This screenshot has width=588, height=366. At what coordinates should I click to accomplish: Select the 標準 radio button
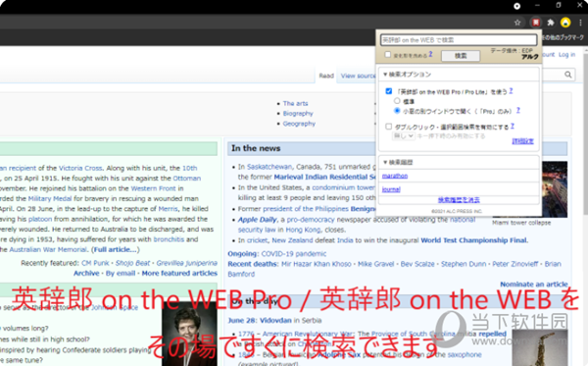point(397,101)
